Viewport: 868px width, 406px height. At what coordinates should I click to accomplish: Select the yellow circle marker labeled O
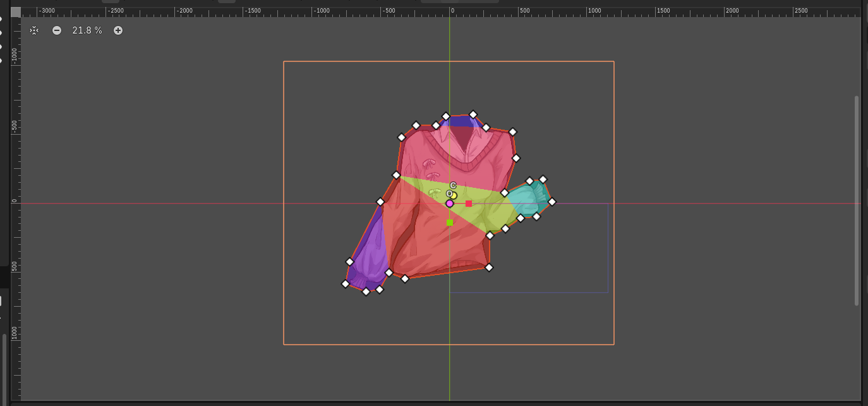pyautogui.click(x=452, y=195)
